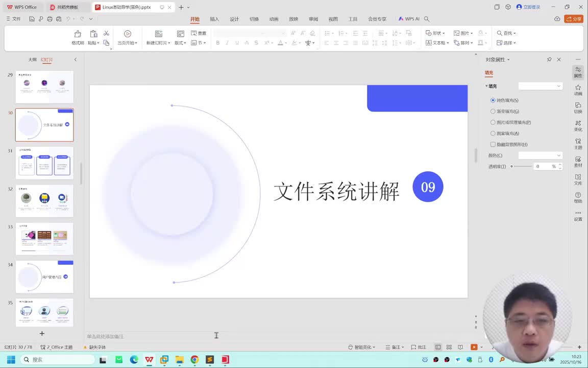The width and height of the screenshot is (588, 368).
Task: Open the Find (查找) dropdown
Action: (x=506, y=33)
